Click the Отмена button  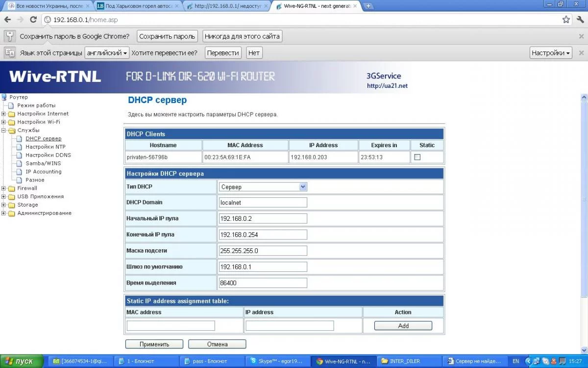pos(217,344)
